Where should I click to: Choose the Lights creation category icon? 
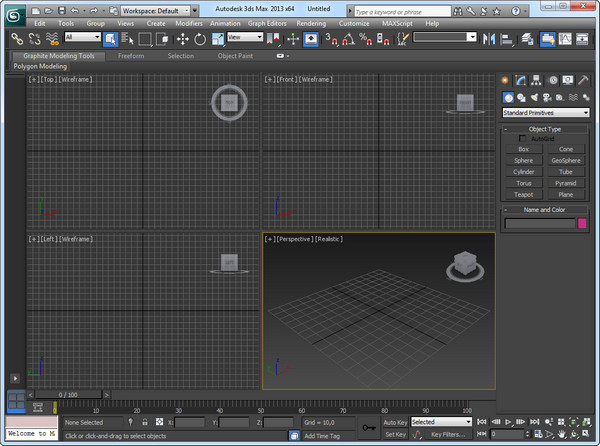point(534,97)
